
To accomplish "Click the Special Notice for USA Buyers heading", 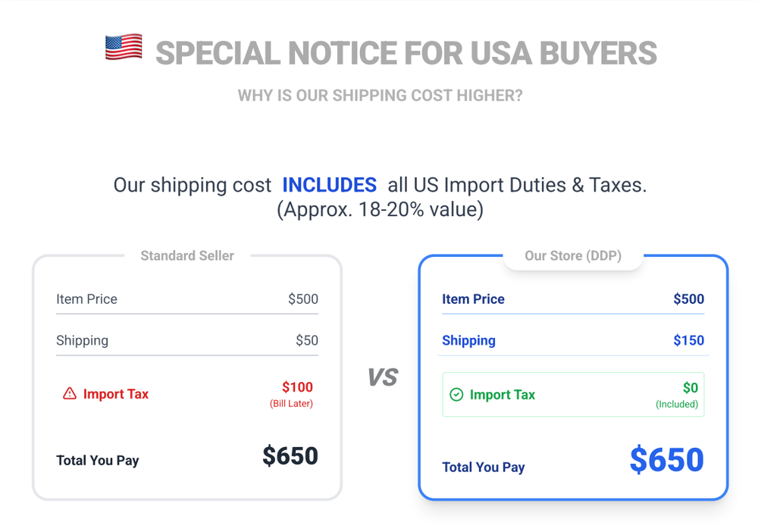I will click(x=406, y=53).
